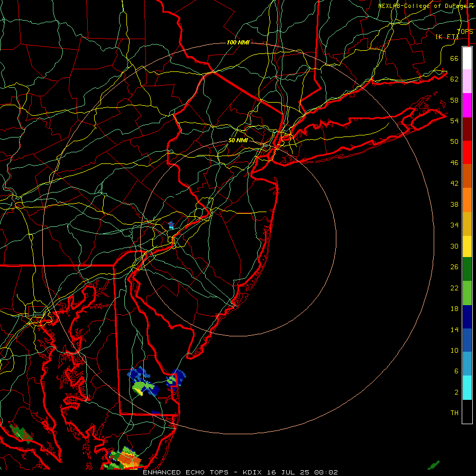The image size is (476, 476).
Task: Click the light pink legend swatch
Action: pos(467,81)
